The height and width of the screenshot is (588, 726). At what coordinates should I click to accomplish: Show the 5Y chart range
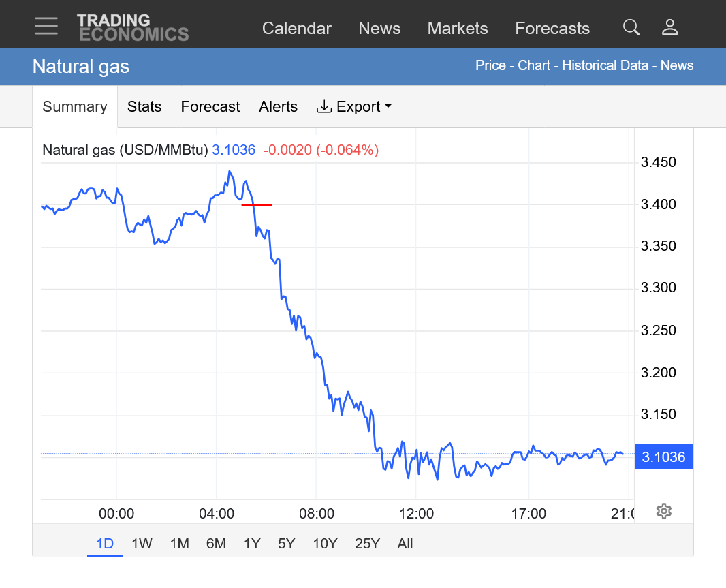pos(286,544)
